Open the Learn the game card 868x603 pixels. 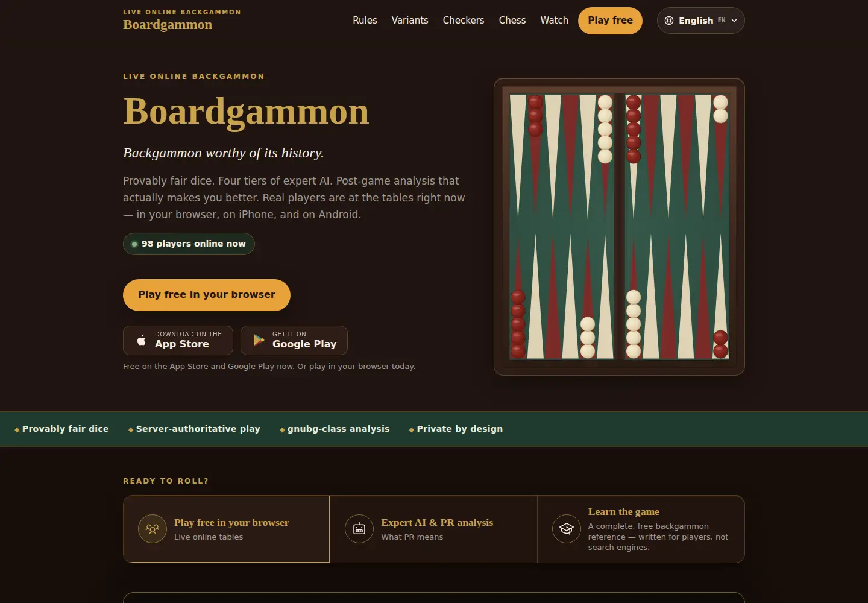coord(641,529)
